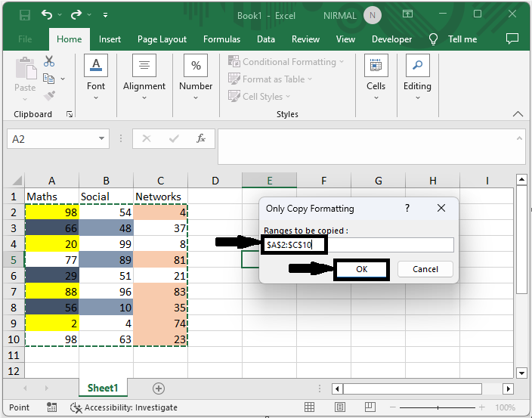Open the Clipboard dialog launcher
Image resolution: width=532 pixels, height=418 pixels.
(x=70, y=114)
